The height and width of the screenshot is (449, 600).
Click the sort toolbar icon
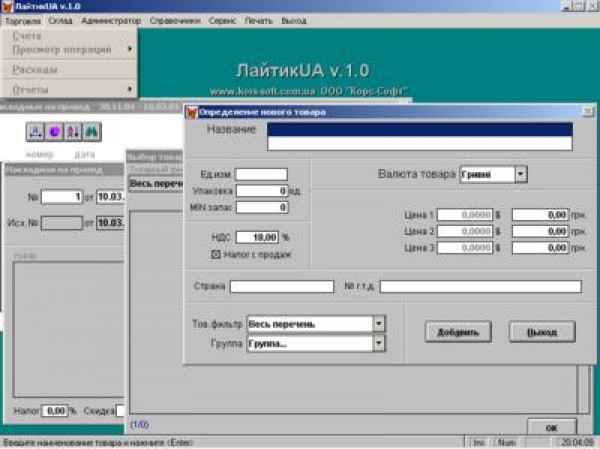(x=71, y=130)
